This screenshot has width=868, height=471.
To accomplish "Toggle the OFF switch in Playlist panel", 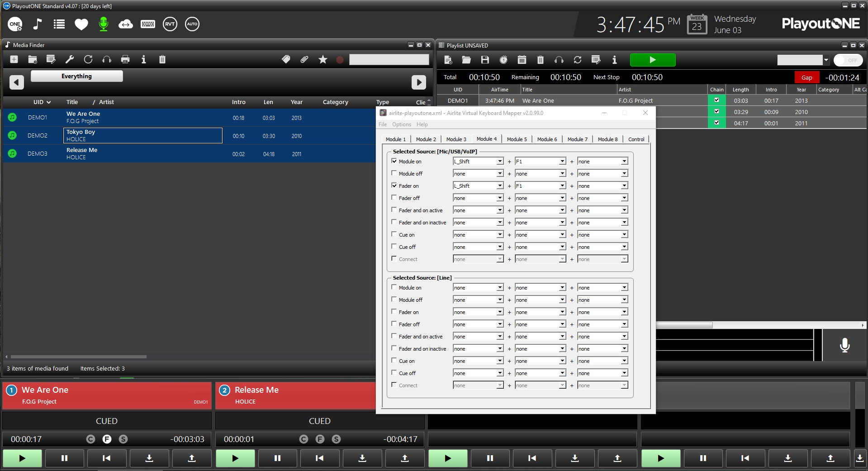I will coord(847,60).
